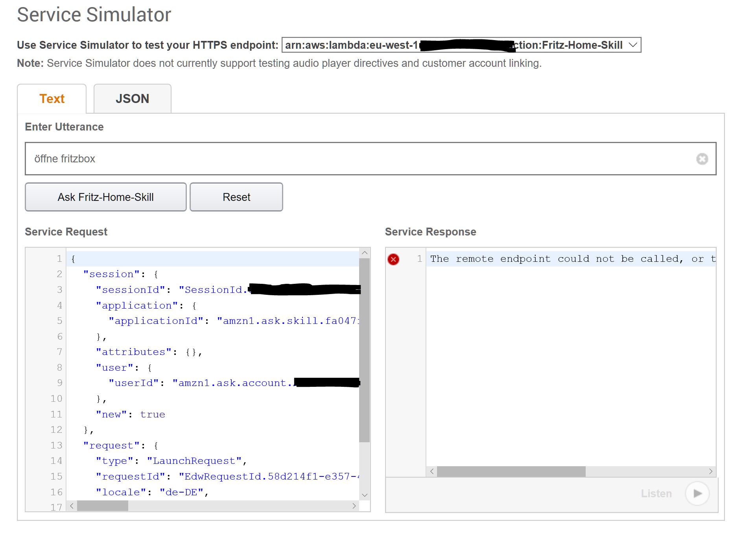
Task: Click the Service Response scroll right arrow
Action: 710,471
